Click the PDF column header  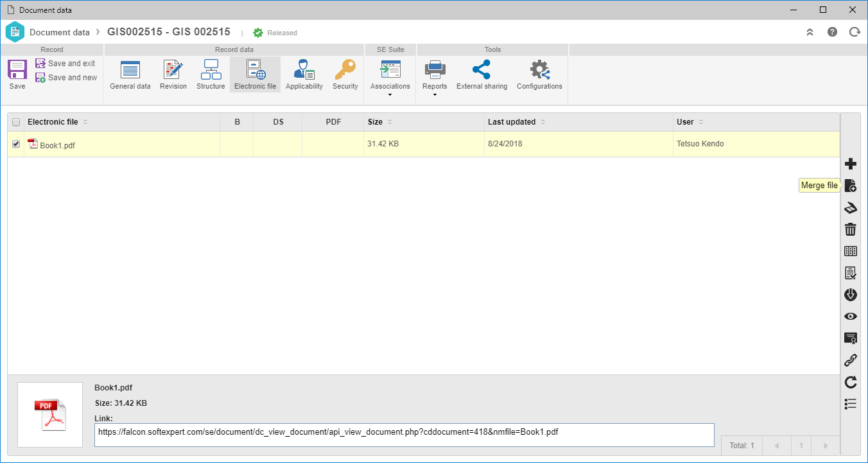coord(333,122)
